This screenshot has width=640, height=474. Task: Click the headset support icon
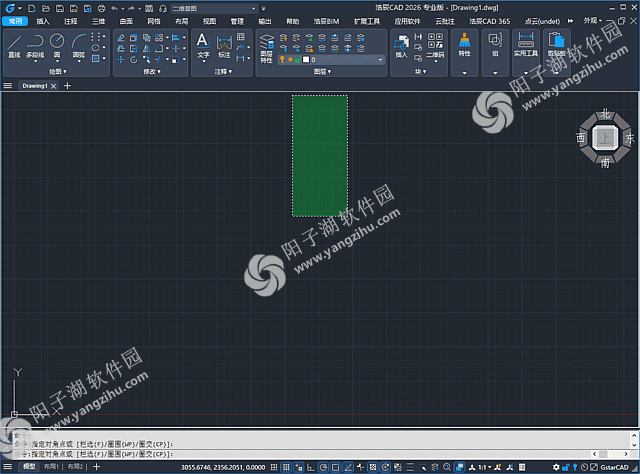click(x=163, y=8)
